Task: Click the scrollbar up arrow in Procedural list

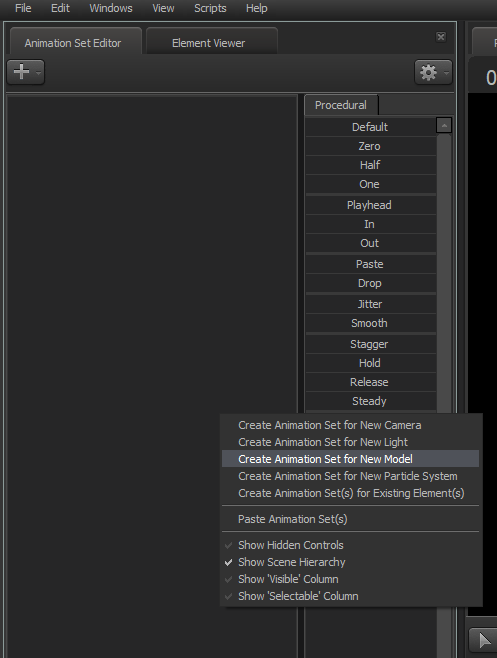Action: [444, 125]
